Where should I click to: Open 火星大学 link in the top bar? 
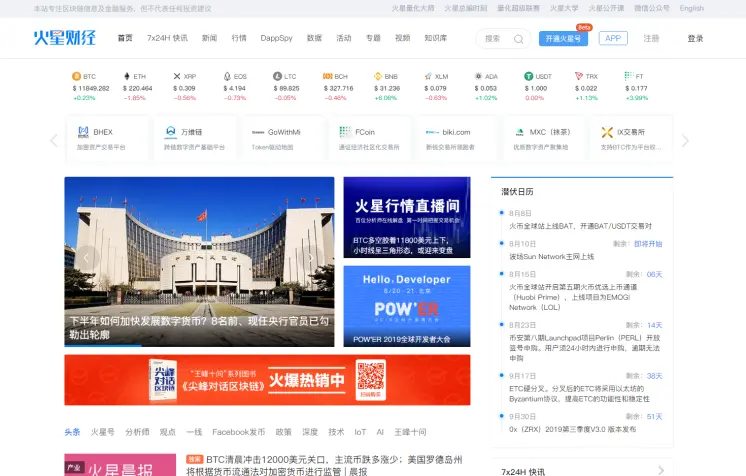coord(564,8)
